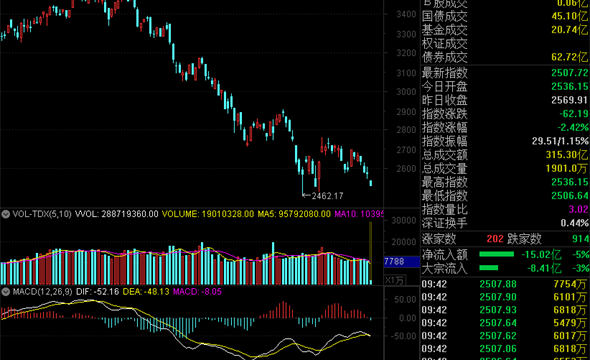This screenshot has height=360, width=590.
Task: Click the 涨家数 count 202
Action: point(495,239)
